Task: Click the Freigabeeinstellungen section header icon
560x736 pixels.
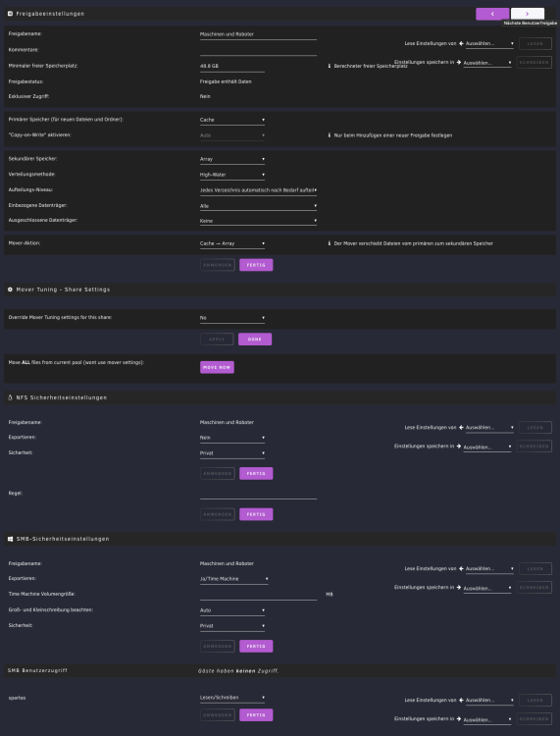Action: [11, 14]
